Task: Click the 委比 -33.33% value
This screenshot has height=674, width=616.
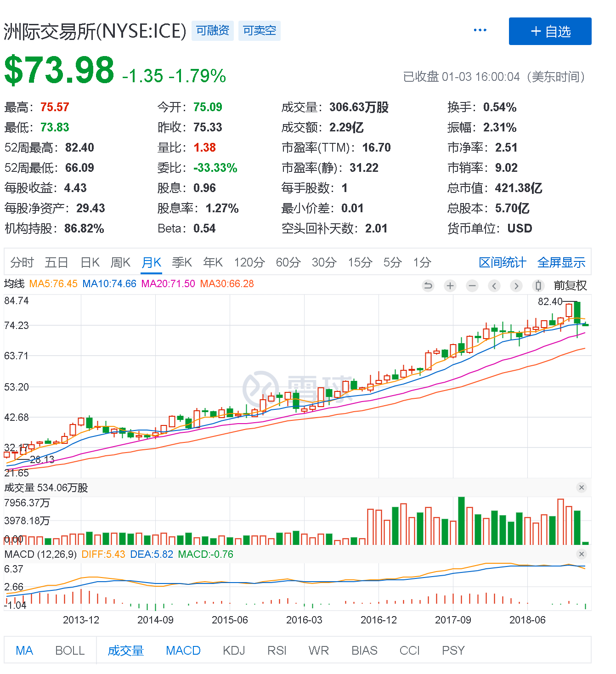Action: (x=215, y=168)
